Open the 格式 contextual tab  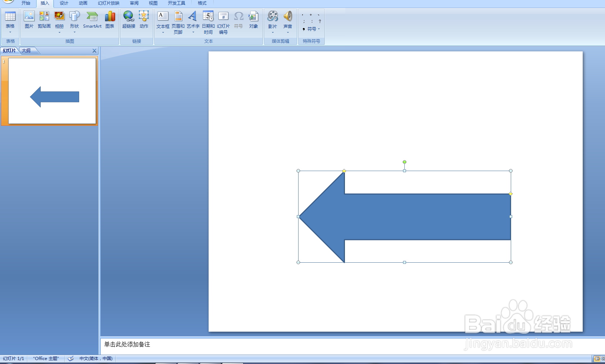click(x=202, y=3)
